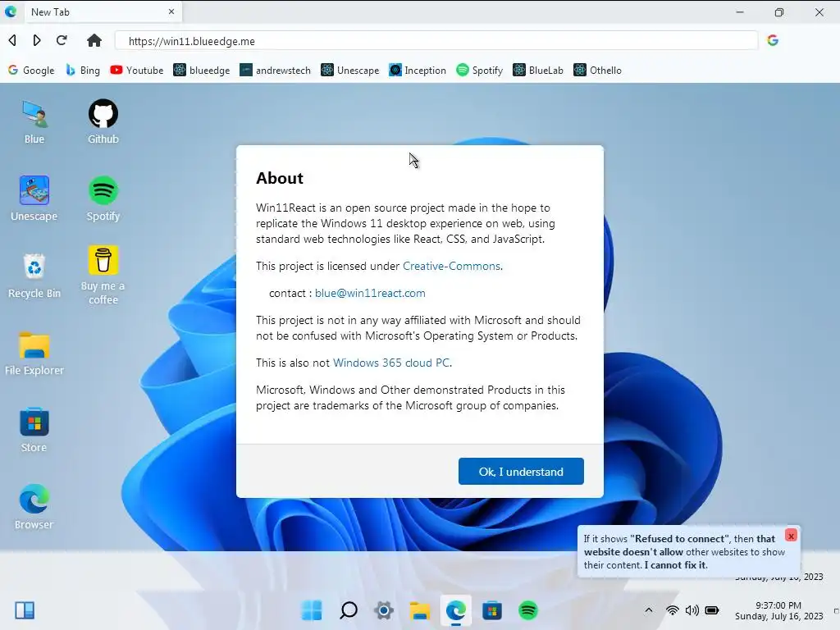Open the Start menu in taskbar
Viewport: 840px width, 630px height.
pyautogui.click(x=312, y=610)
